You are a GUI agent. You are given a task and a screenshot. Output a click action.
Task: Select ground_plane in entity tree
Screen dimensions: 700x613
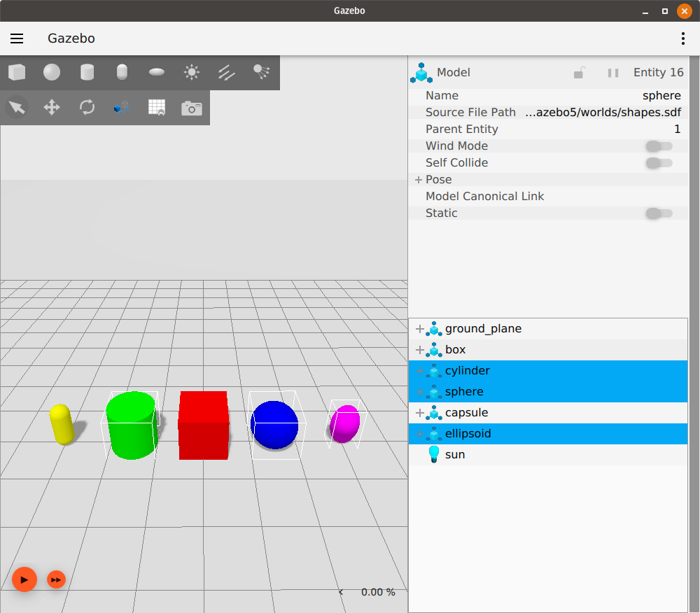548,329
